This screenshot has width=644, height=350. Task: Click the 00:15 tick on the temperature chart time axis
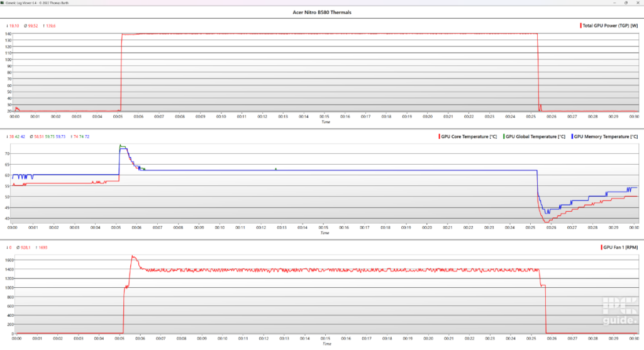tap(323, 227)
